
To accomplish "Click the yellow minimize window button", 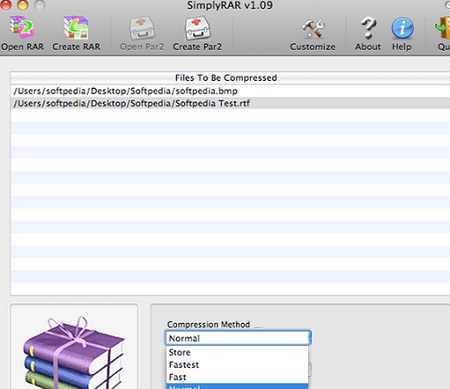I will (23, 5).
